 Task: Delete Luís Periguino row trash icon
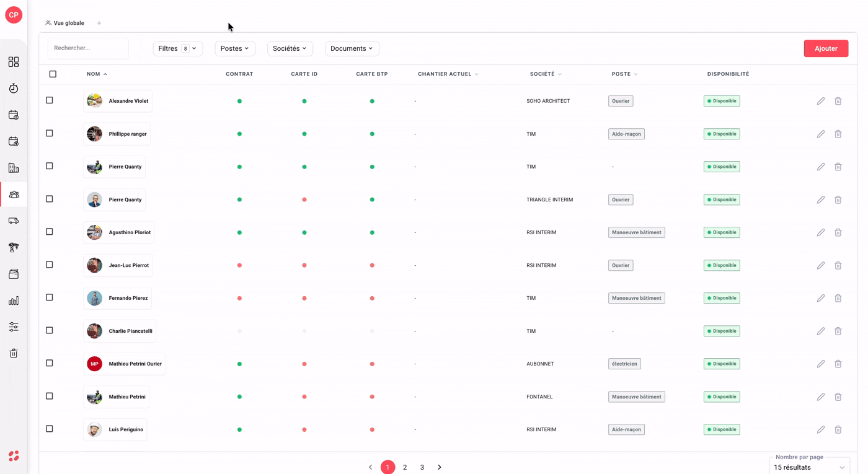click(838, 429)
